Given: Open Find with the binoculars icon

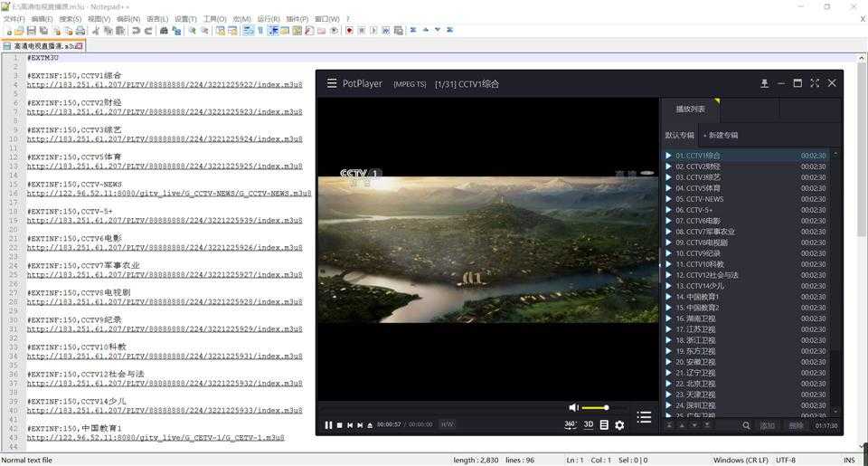Looking at the screenshot, I should (164, 31).
